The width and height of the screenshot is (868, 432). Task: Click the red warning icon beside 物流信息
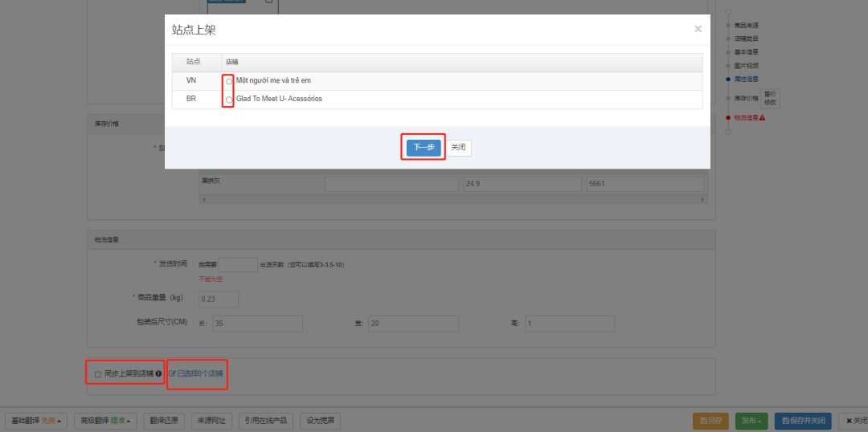(x=762, y=118)
